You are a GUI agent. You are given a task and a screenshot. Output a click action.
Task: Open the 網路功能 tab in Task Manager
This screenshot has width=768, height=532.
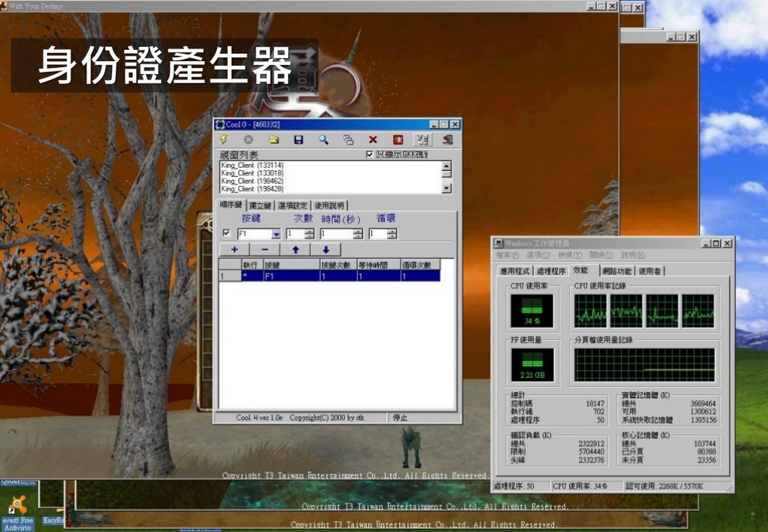tap(616, 271)
